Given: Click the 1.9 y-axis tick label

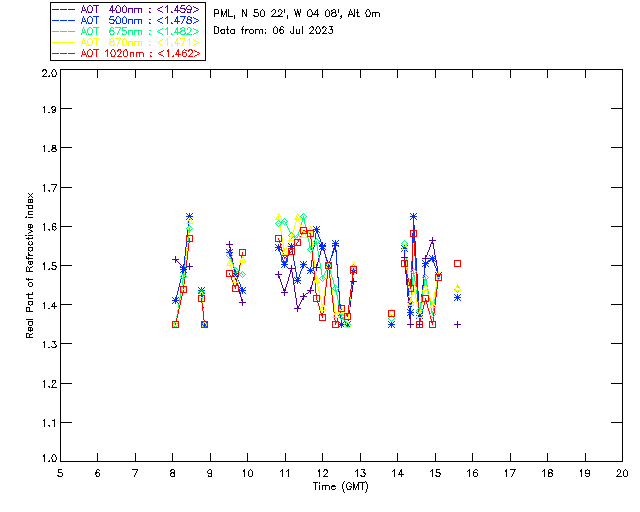Looking at the screenshot, I should [49, 109].
